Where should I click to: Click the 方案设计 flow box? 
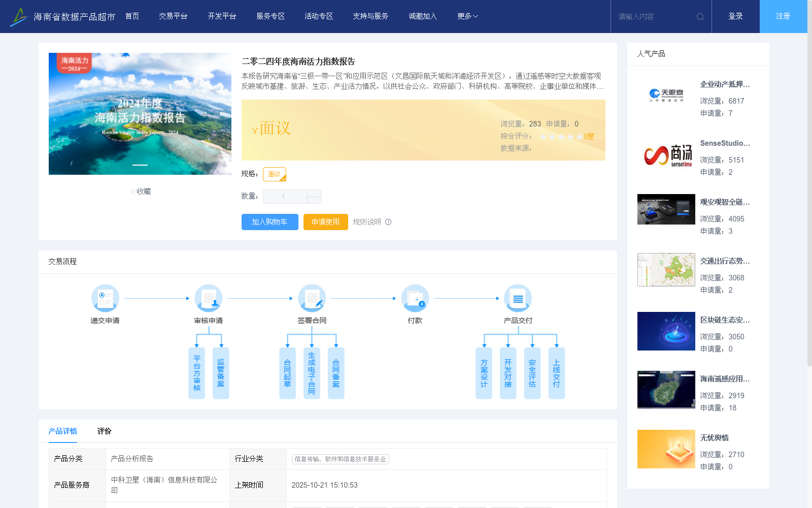point(484,373)
